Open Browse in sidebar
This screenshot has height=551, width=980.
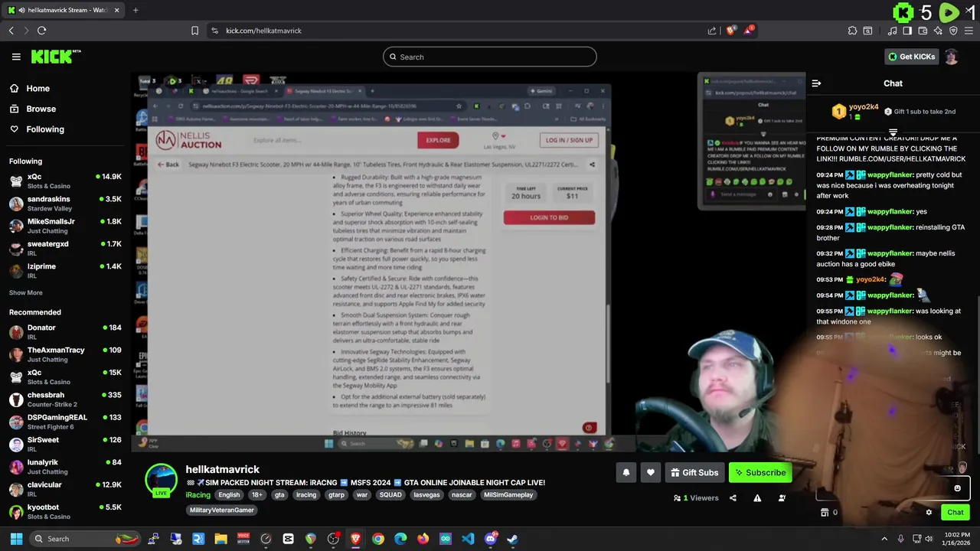pos(41,109)
